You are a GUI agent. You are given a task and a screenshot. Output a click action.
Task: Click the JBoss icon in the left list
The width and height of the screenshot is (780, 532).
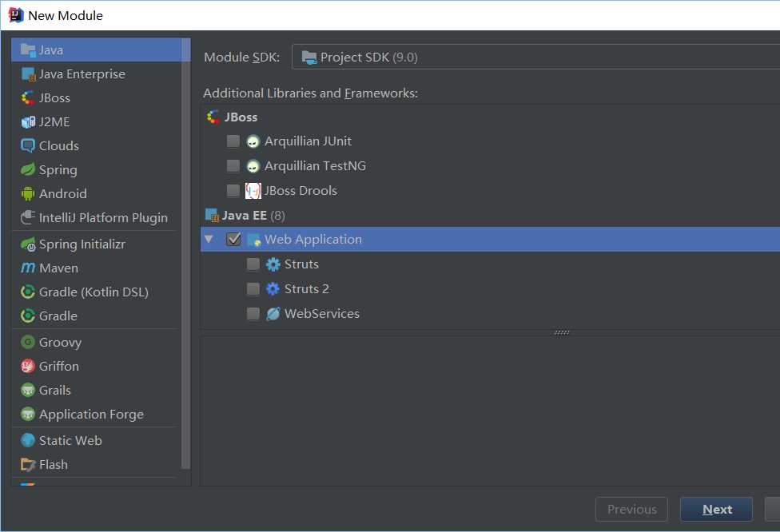[28, 98]
